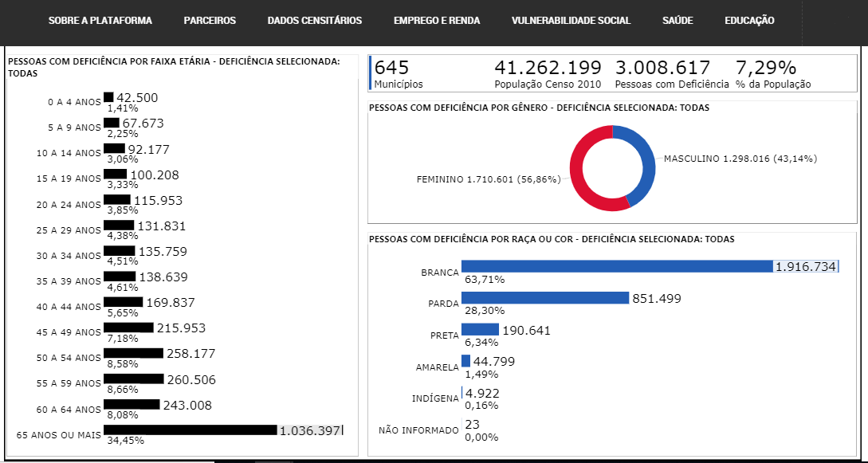Choose the 0 a 4 anos bar

point(108,97)
